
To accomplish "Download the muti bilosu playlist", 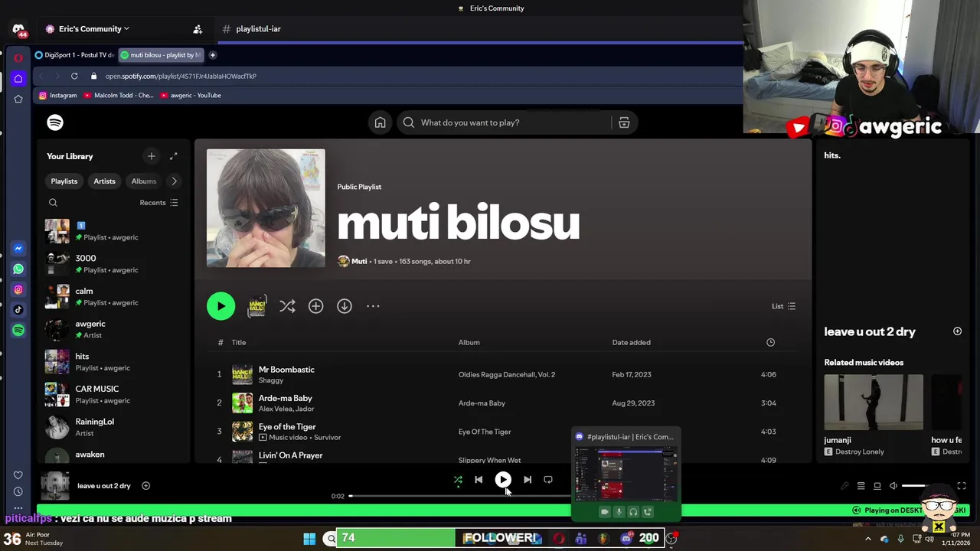I will point(345,306).
